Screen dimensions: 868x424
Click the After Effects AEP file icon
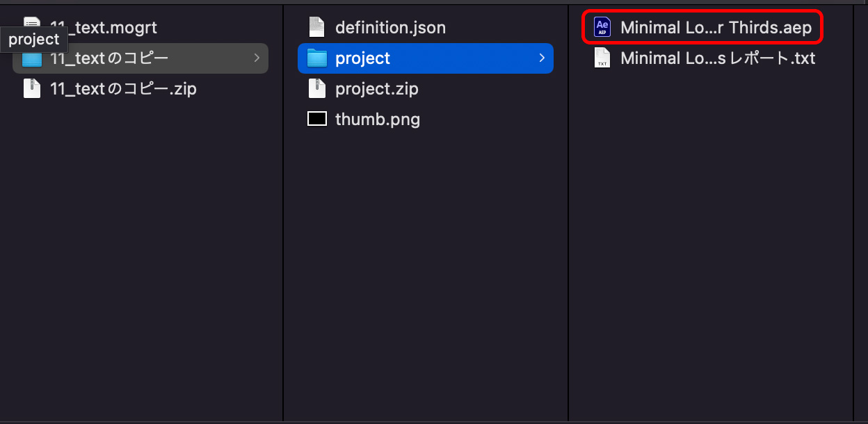pos(602,27)
